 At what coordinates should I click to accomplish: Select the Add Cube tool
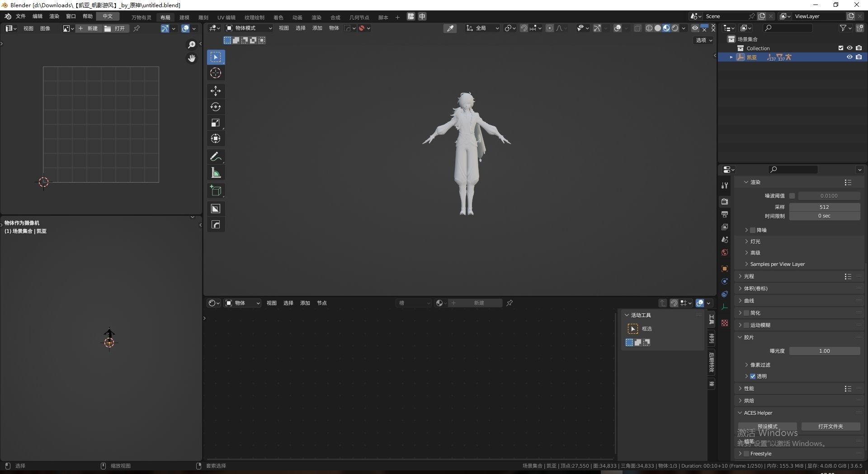pos(216,190)
